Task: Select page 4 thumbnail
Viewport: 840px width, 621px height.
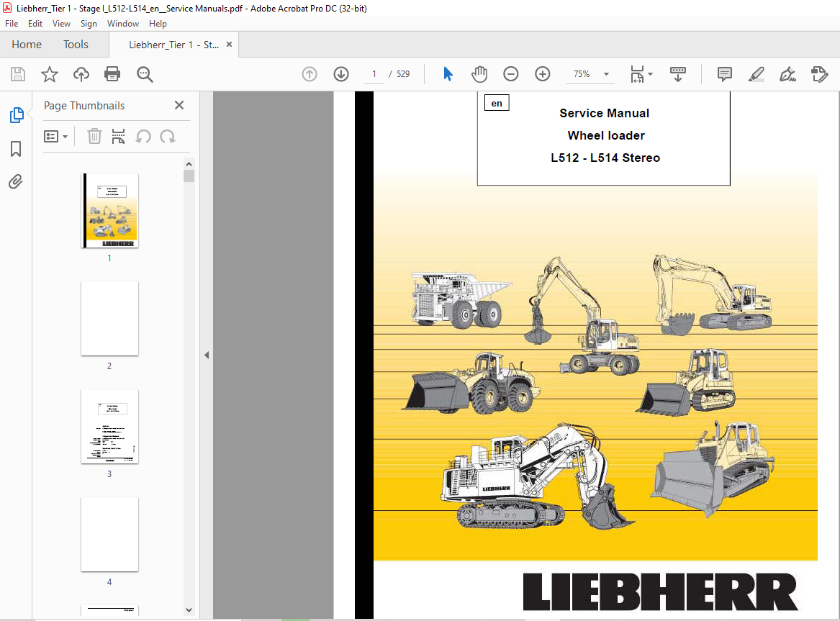Action: point(109,534)
